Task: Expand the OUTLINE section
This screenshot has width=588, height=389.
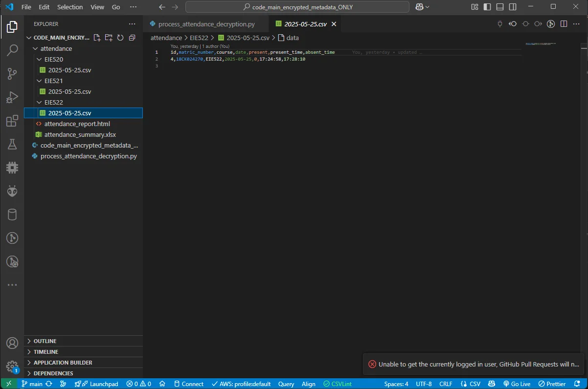Action: coord(45,341)
